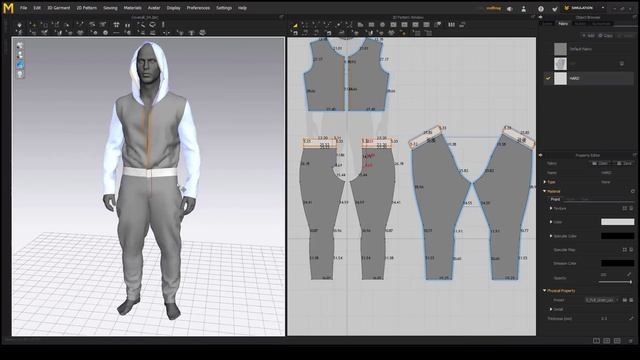Screen dimensions: 640x360
Task: Click the checkmark icon next to SIMULATION
Action: tap(555, 9)
